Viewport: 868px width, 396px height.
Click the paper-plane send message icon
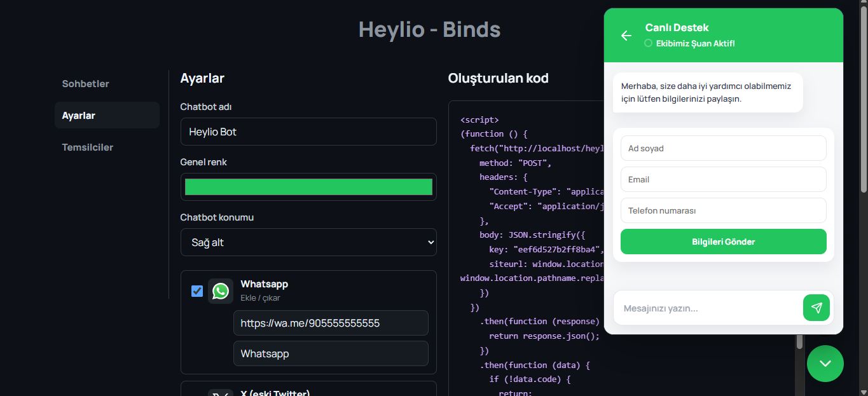point(816,308)
